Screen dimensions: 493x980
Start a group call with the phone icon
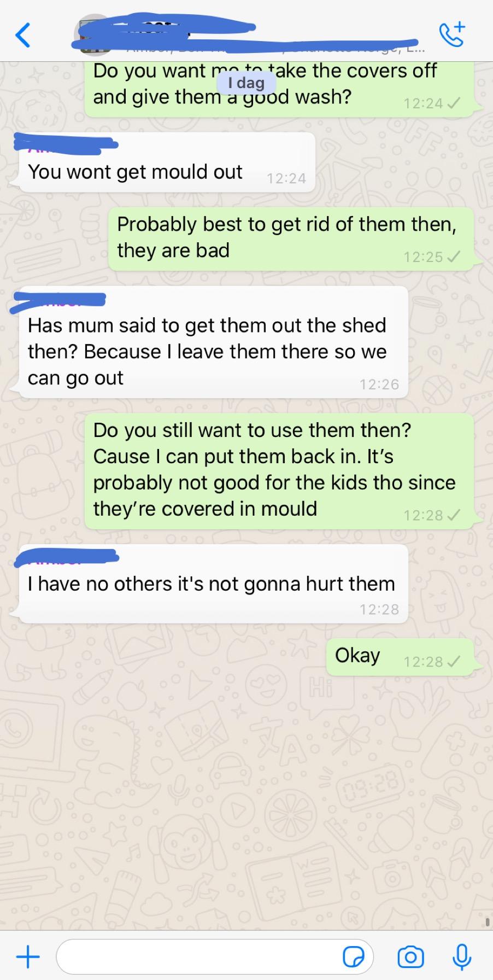(453, 34)
